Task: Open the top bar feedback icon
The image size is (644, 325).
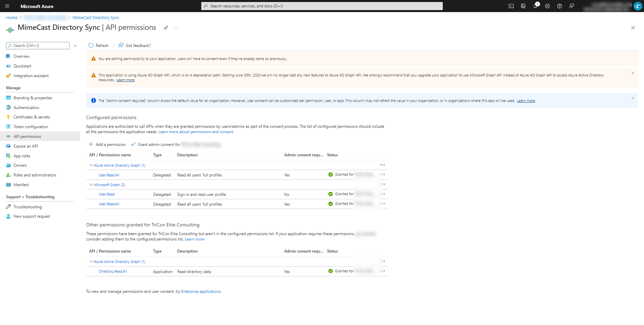Action: (572, 6)
